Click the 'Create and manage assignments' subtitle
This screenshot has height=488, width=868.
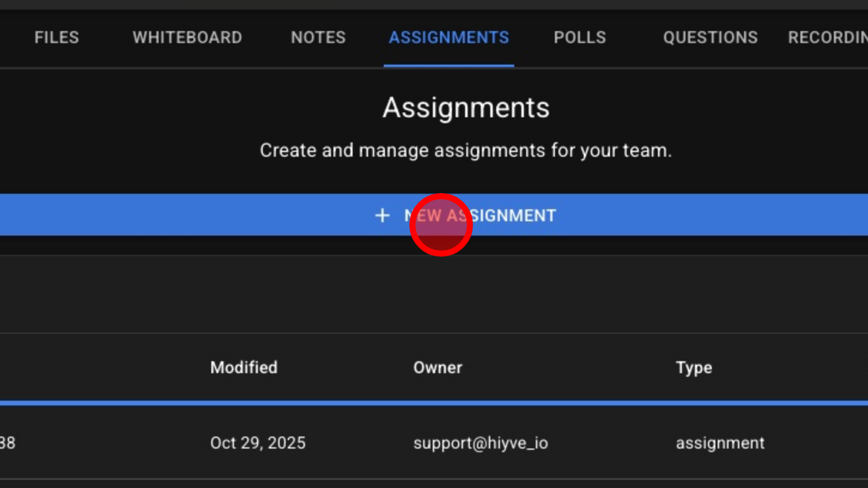466,151
